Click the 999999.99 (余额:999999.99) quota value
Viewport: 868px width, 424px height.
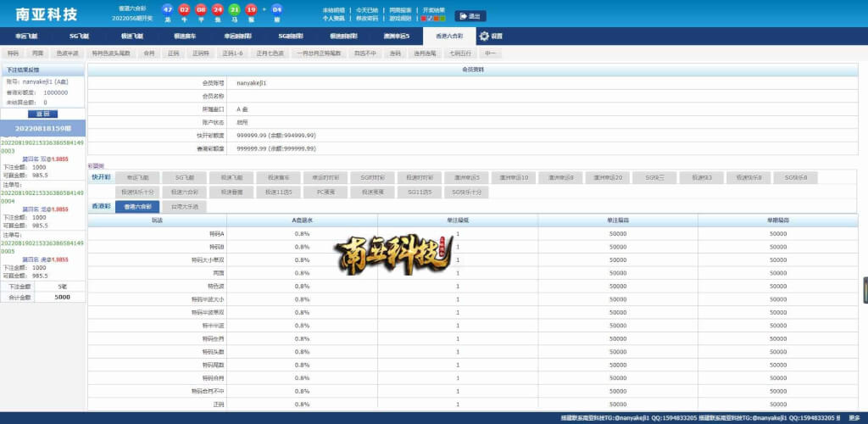[x=276, y=149]
